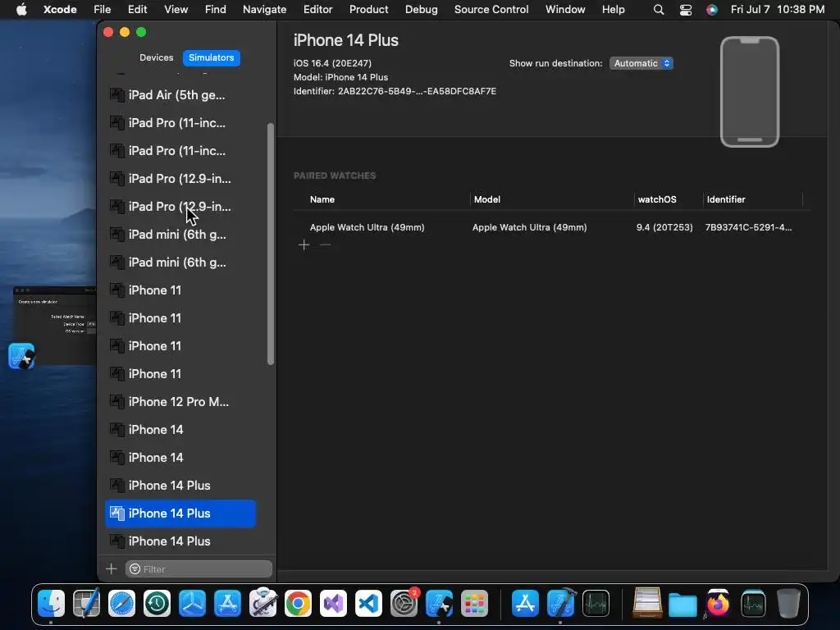Click the iOS 16.4 (20E247) version text

click(332, 63)
